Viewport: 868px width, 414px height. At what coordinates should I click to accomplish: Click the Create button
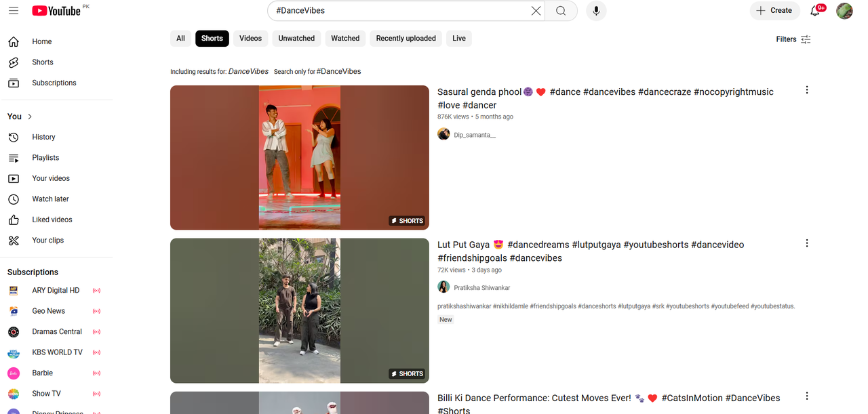[x=774, y=11]
